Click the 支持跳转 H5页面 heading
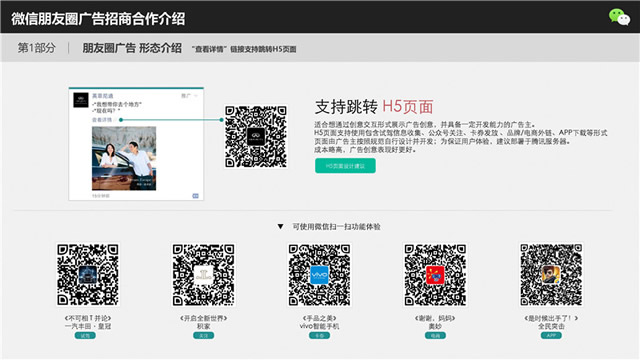This screenshot has height=360, width=640. tap(373, 107)
